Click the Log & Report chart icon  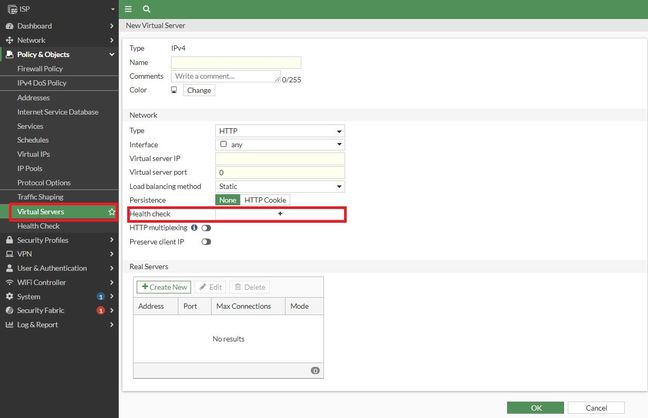(x=10, y=325)
